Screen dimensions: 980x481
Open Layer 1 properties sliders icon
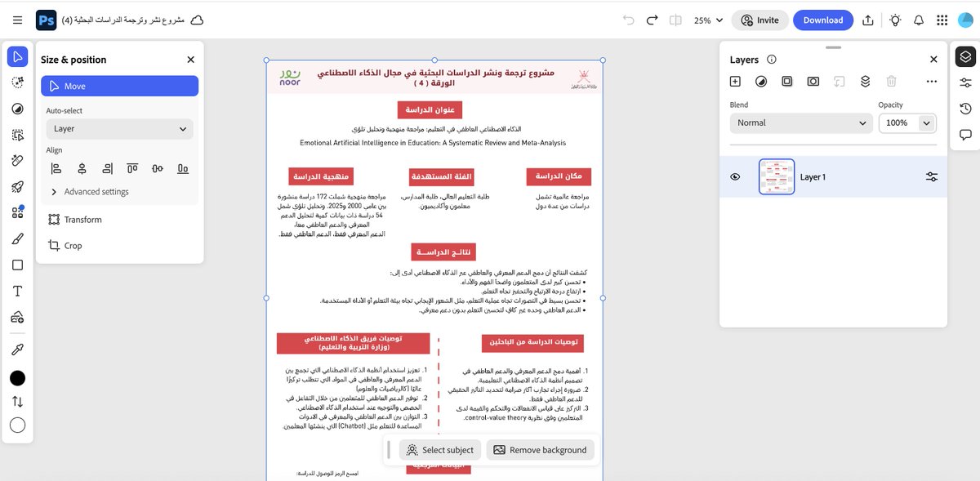tap(932, 176)
